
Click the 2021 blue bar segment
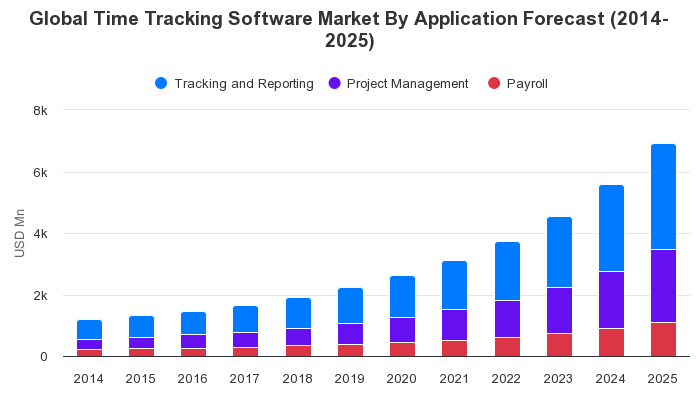(454, 285)
